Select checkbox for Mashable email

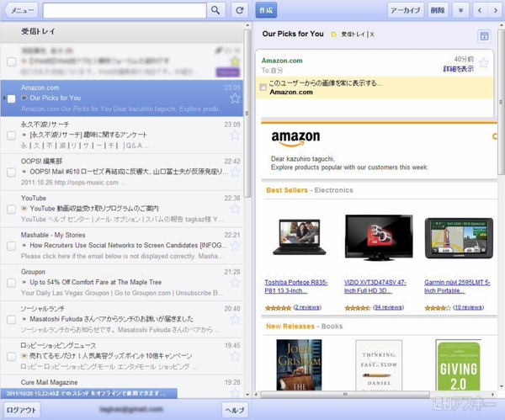coord(11,246)
